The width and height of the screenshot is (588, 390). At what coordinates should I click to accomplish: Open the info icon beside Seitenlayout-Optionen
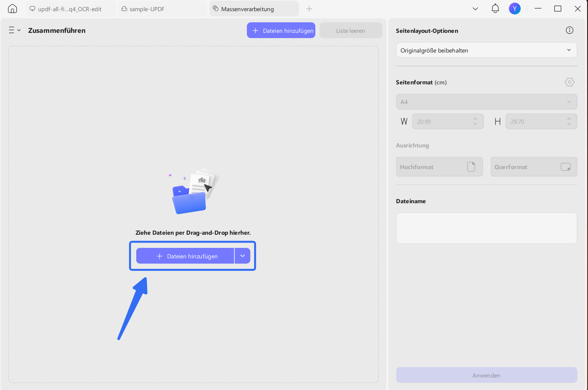point(569,30)
